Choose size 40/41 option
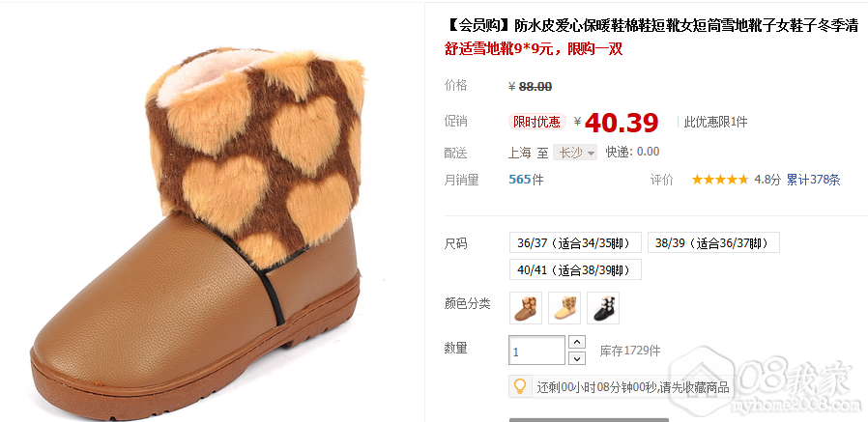868x422 pixels. tap(575, 269)
